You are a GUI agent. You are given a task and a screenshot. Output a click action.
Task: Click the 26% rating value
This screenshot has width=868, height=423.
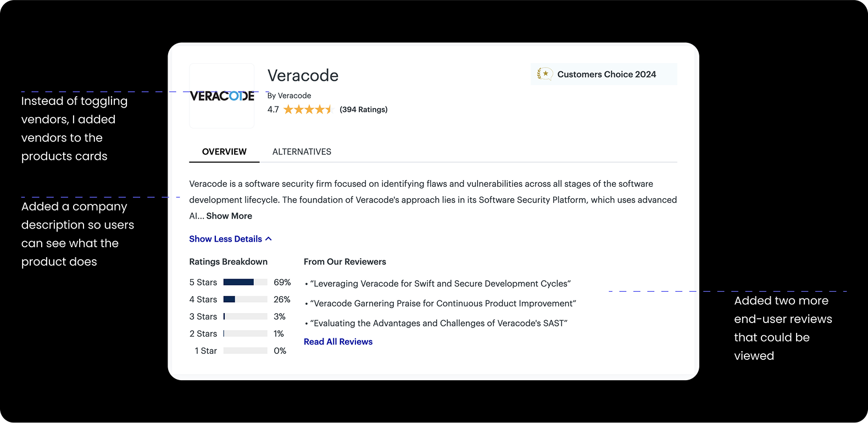point(282,299)
